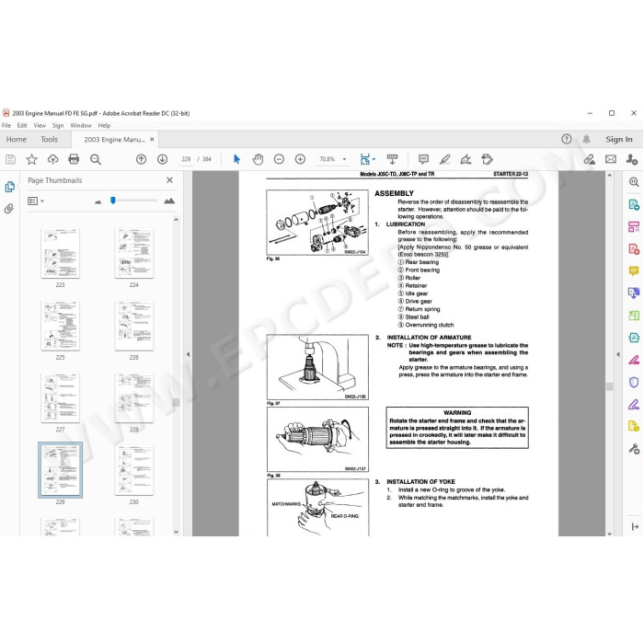Screen dimensions: 644x644
Task: Open Find text magnifier icon
Action: coord(96,159)
